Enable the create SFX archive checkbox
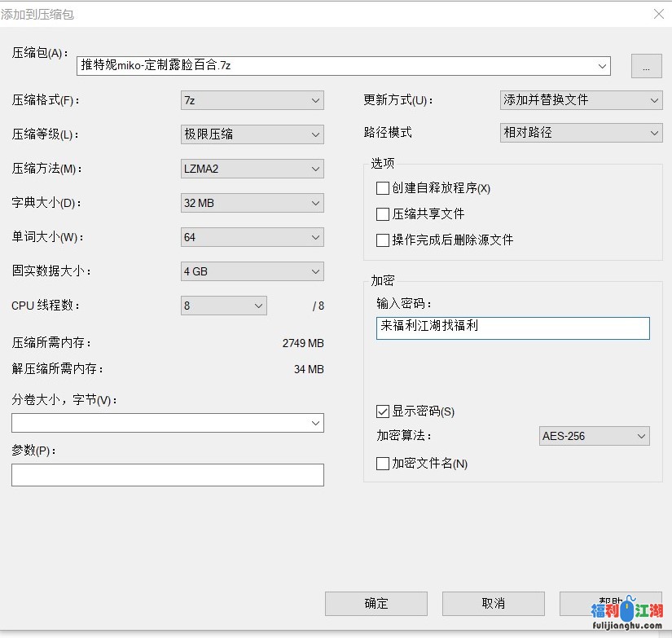This screenshot has width=672, height=638. (x=383, y=188)
